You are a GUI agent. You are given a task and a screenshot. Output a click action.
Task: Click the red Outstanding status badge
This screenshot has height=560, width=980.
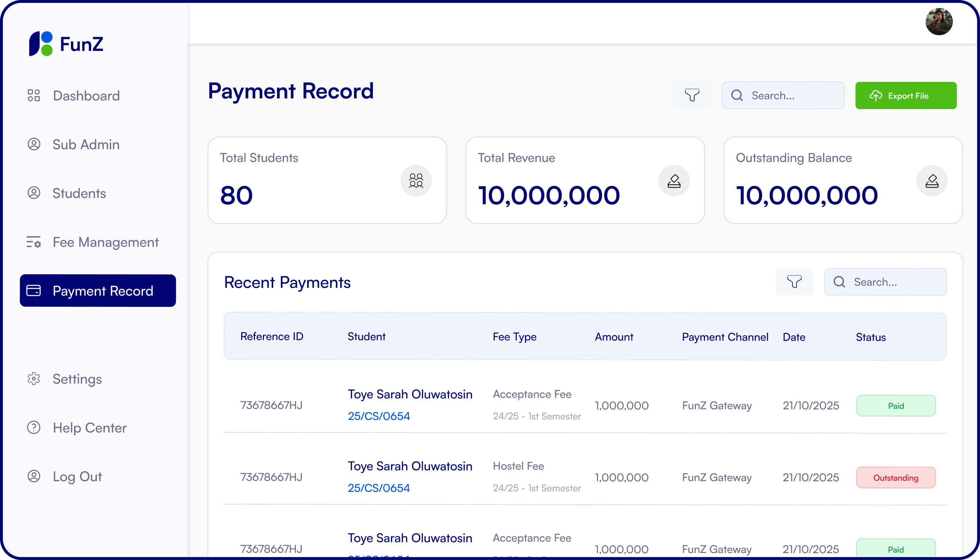pyautogui.click(x=895, y=478)
